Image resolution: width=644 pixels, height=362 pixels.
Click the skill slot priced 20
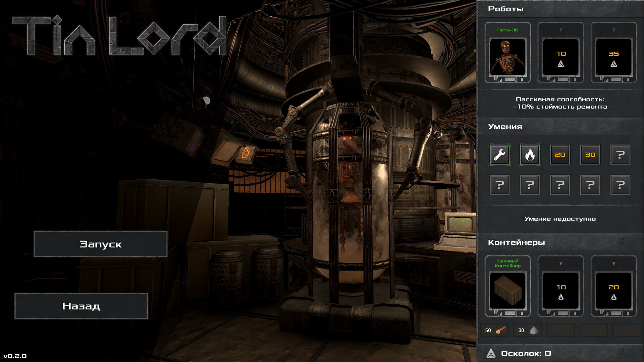tap(560, 155)
